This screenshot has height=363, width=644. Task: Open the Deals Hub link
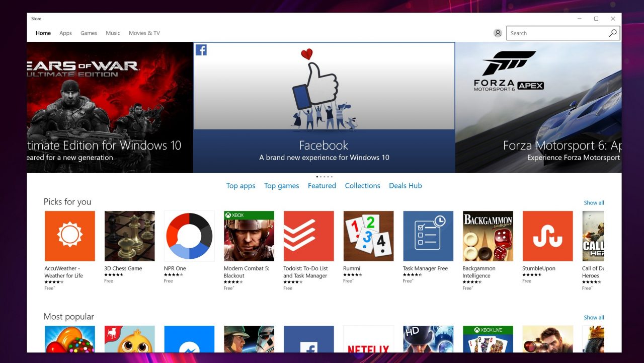pyautogui.click(x=406, y=186)
